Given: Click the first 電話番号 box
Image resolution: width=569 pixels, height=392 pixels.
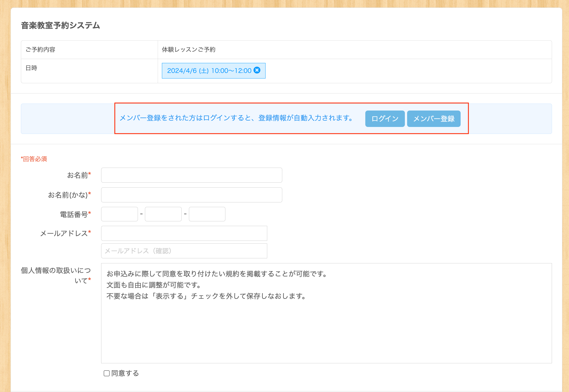Looking at the screenshot, I should (119, 214).
